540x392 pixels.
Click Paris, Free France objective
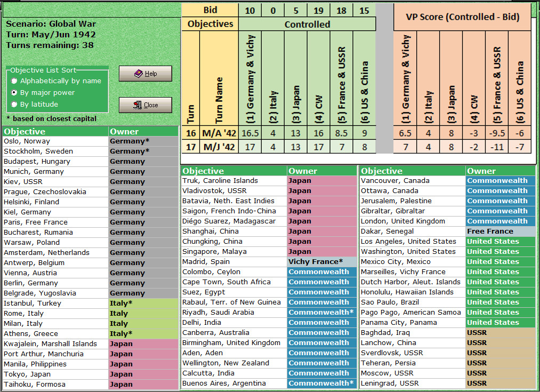[x=90, y=222]
